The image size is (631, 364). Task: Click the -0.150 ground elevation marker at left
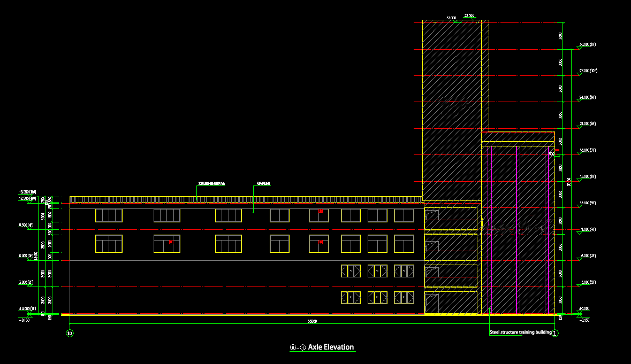(x=25, y=320)
